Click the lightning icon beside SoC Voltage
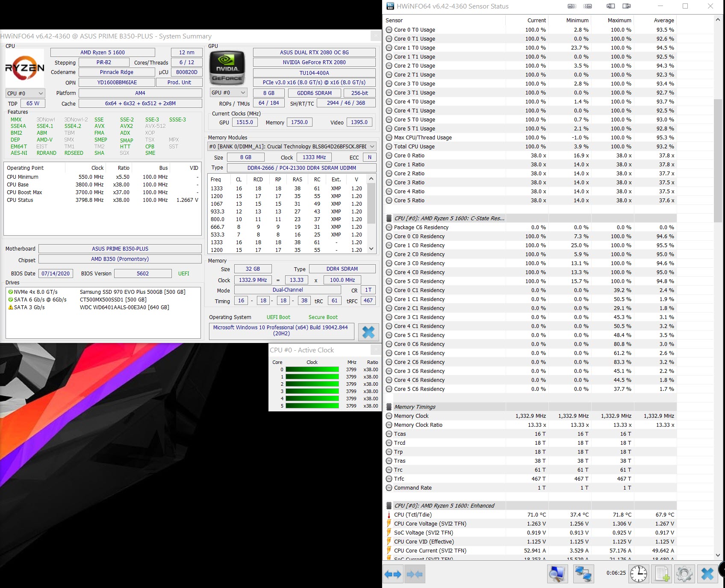 coord(389,533)
